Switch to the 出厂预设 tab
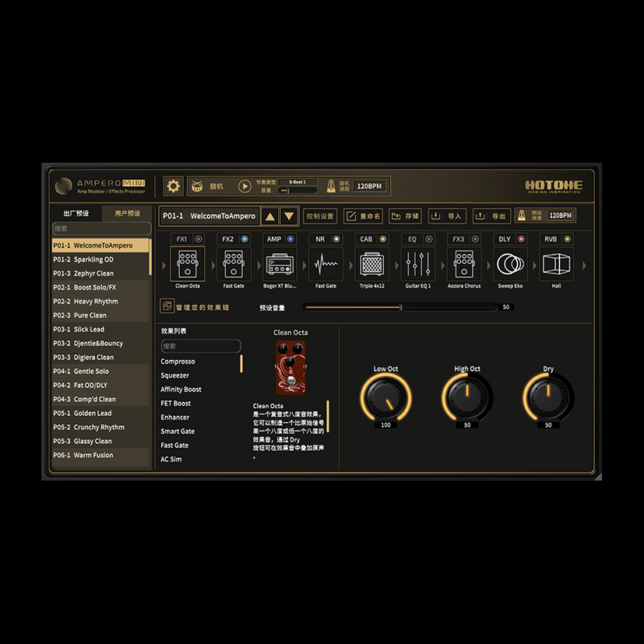Image resolution: width=644 pixels, height=644 pixels. click(76, 213)
